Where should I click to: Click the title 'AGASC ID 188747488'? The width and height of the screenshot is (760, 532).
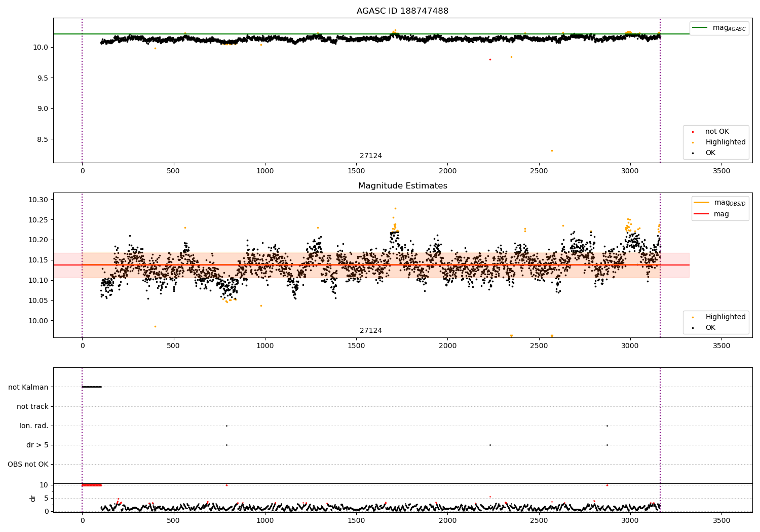coord(402,11)
